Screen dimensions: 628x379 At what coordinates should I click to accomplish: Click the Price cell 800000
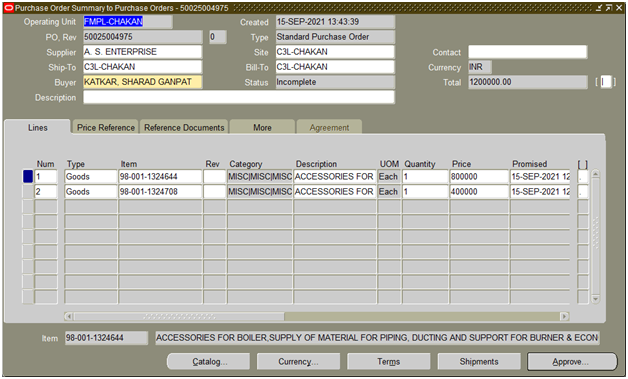tap(479, 176)
